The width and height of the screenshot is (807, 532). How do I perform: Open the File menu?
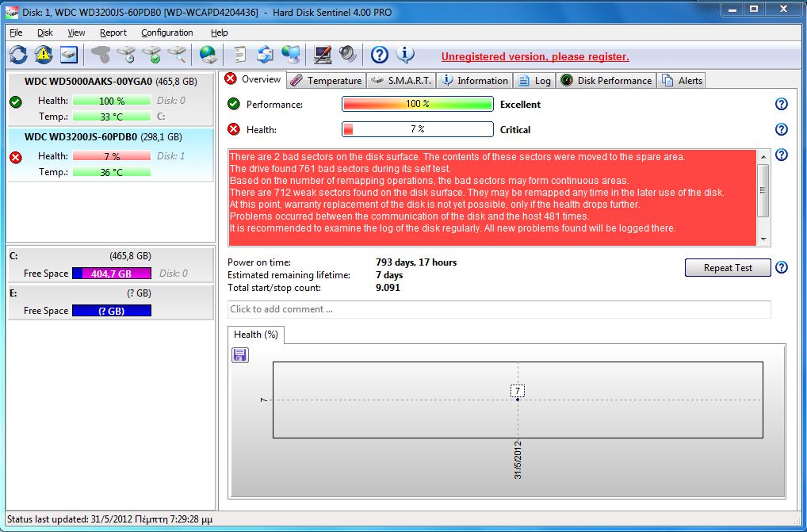pos(16,33)
